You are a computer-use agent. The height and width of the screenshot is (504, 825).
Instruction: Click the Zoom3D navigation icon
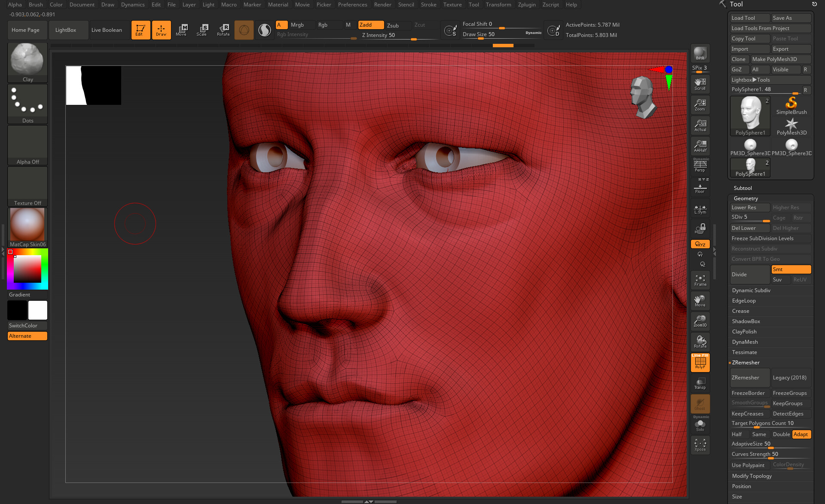(x=700, y=321)
